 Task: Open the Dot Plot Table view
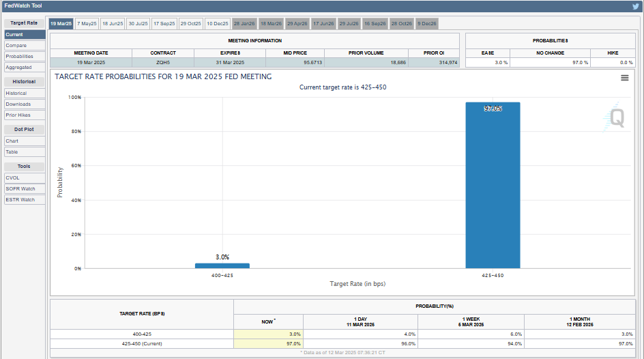click(x=12, y=152)
